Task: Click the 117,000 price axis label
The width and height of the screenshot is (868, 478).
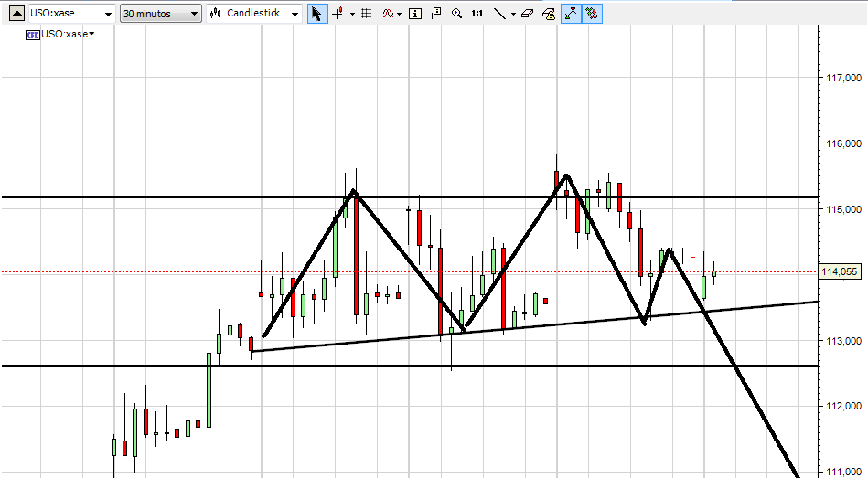Action: (843, 78)
